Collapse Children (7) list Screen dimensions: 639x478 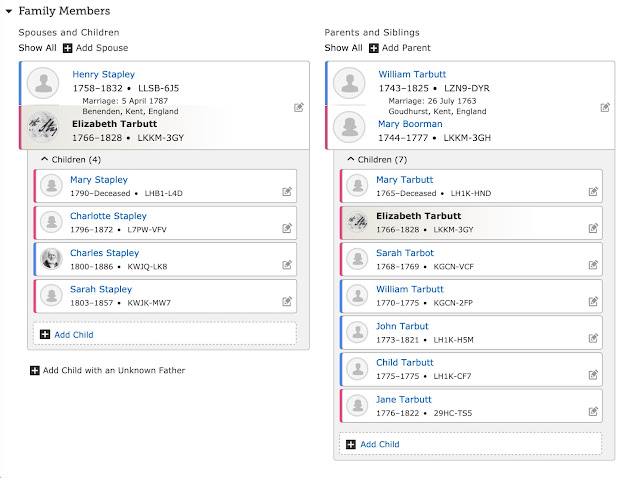click(350, 158)
